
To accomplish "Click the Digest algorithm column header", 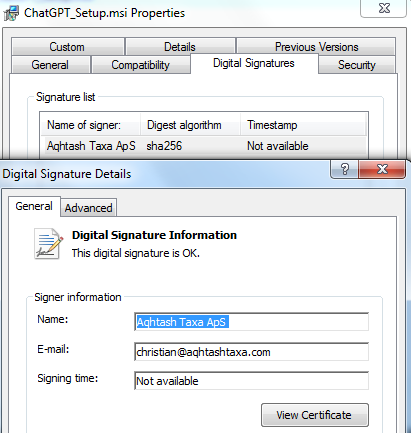I will tap(190, 125).
